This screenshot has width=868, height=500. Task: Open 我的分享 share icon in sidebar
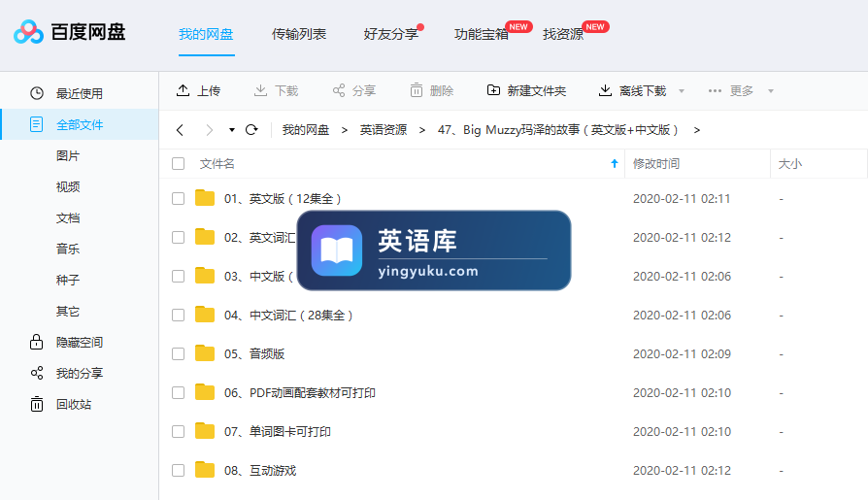pos(37,373)
